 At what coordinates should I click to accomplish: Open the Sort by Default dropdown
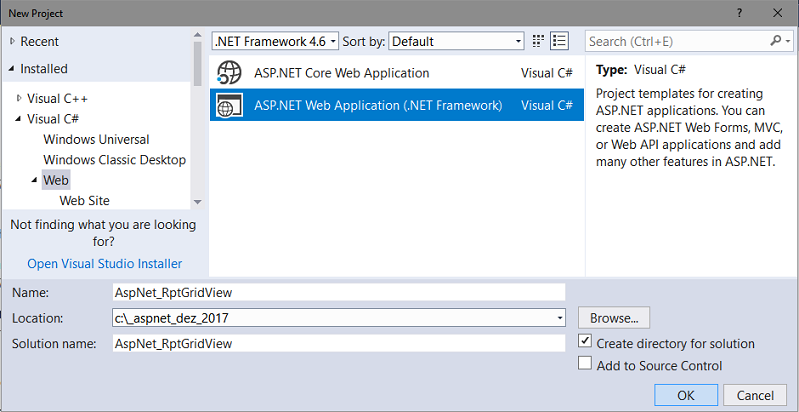(x=457, y=41)
